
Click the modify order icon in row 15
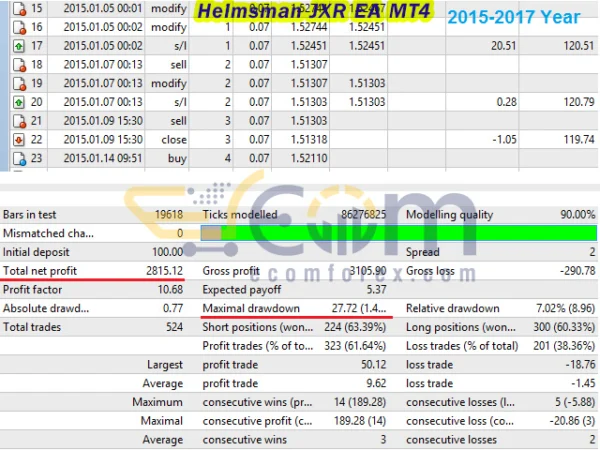click(x=19, y=8)
